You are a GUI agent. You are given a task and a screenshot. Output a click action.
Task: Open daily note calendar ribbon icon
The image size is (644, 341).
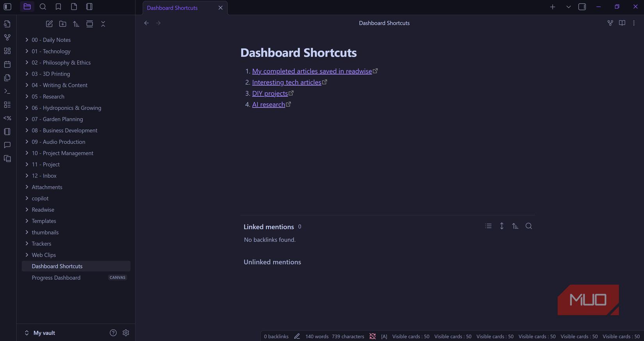pyautogui.click(x=7, y=64)
